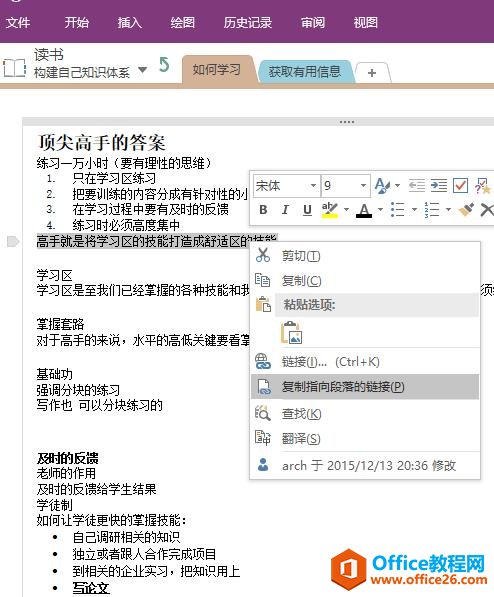Add a new section with plus tab
The height and width of the screenshot is (597, 494).
(372, 73)
